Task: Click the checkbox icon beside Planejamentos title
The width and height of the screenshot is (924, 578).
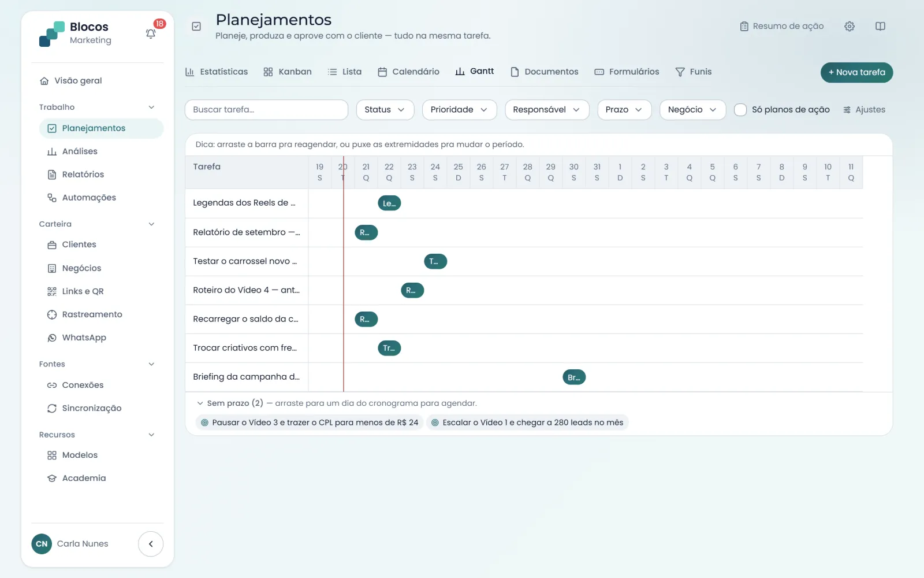Action: 196,27
